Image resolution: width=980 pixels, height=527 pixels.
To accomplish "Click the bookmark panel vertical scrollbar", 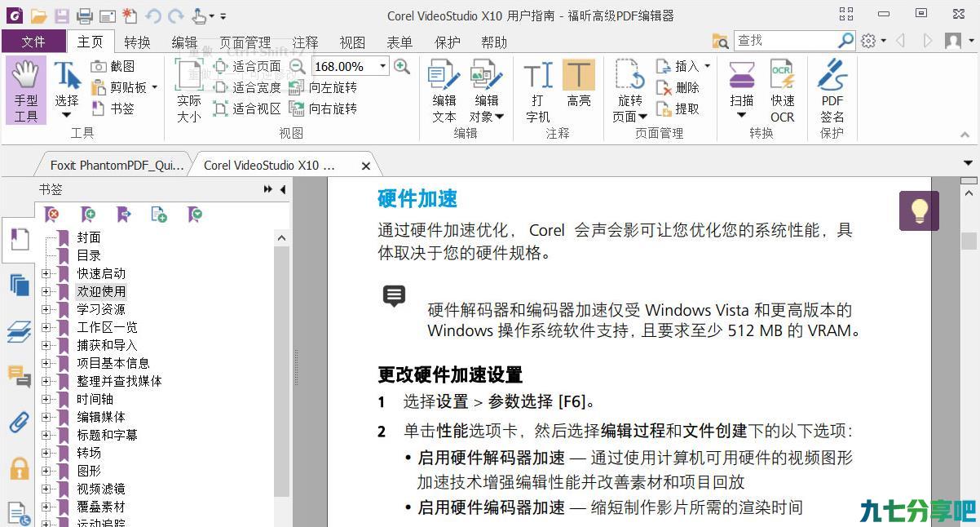I will point(281,371).
